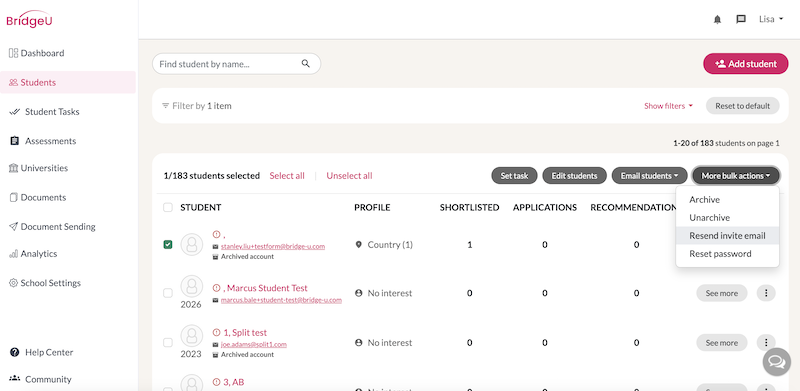Open the messages chat icon in header

pos(741,19)
